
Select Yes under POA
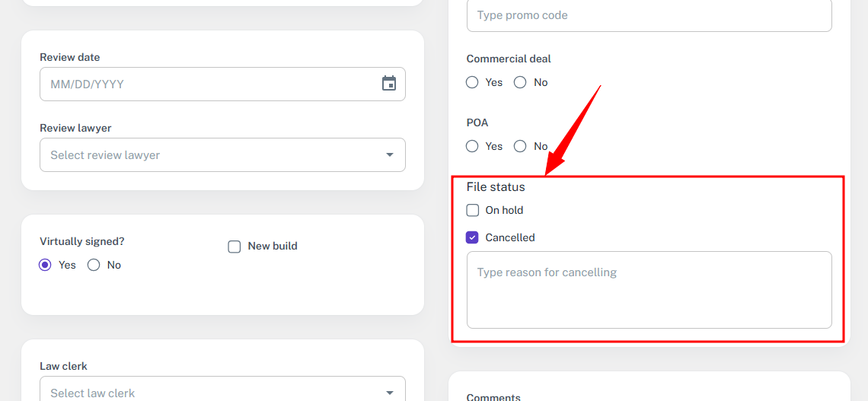[x=472, y=146]
